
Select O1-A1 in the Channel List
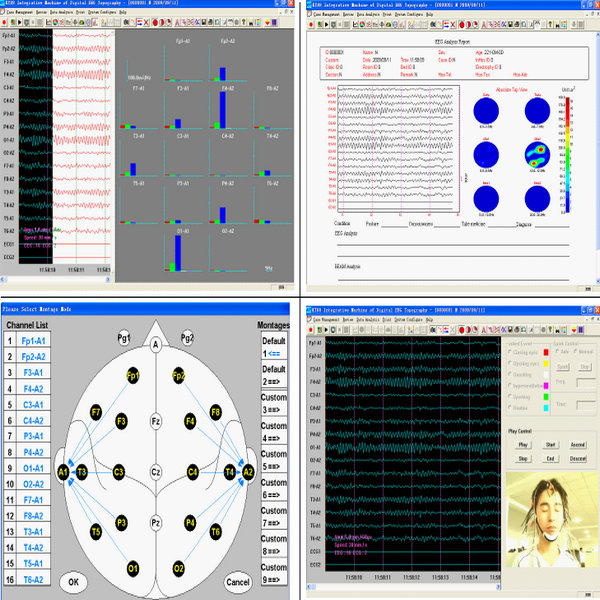coord(36,467)
